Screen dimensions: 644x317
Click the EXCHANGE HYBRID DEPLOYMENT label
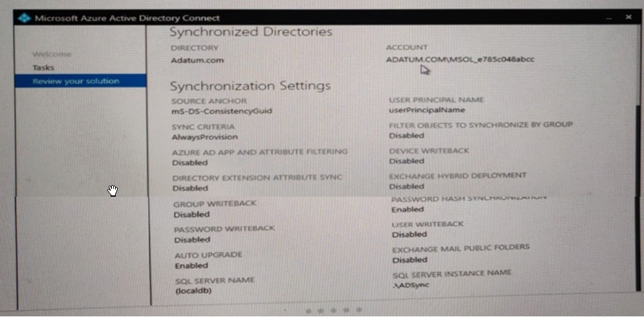tap(458, 175)
